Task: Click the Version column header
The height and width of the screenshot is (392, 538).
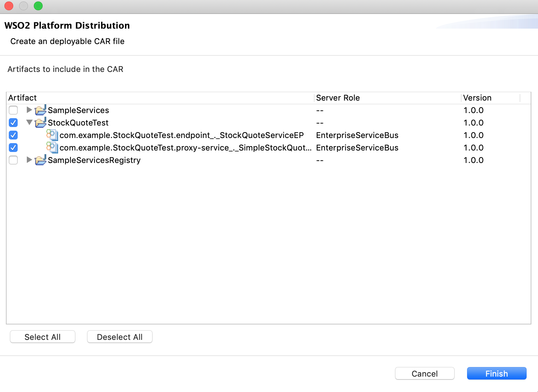Action: [x=491, y=98]
